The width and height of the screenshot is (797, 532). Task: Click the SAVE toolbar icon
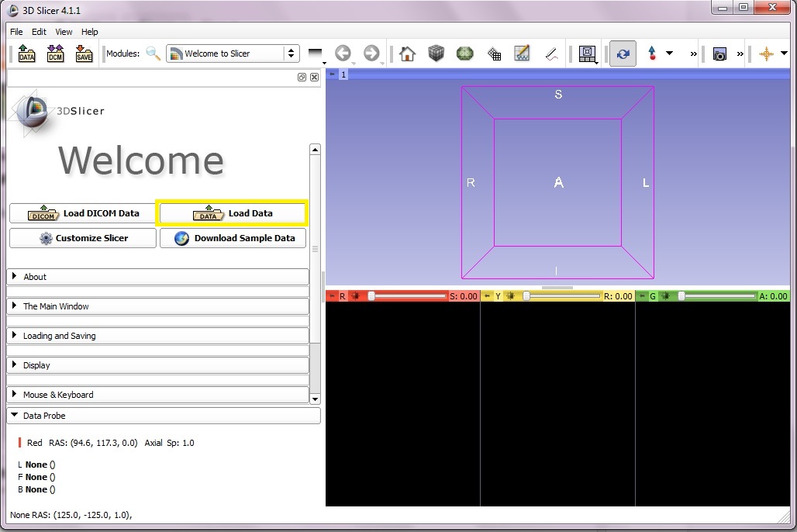point(84,53)
